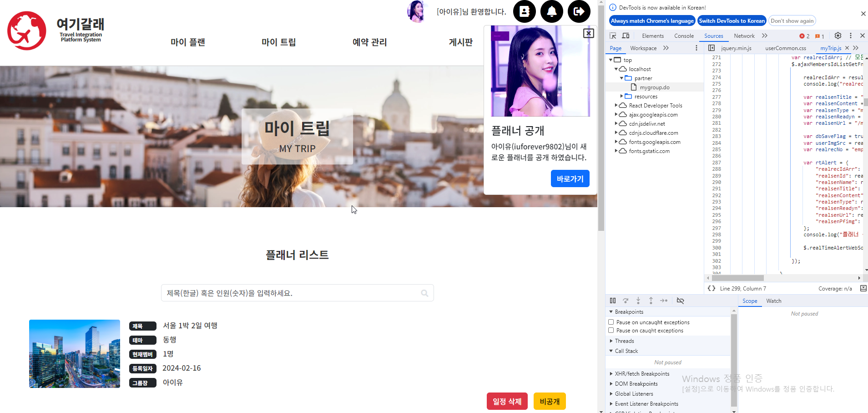Open the Page pane more options menu
This screenshot has height=413, width=868.
point(696,48)
